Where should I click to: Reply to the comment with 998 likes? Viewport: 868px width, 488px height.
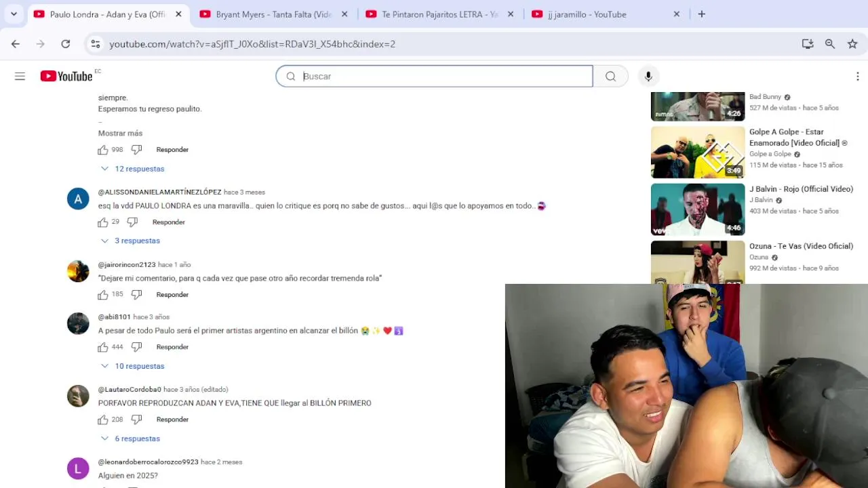[x=172, y=150]
